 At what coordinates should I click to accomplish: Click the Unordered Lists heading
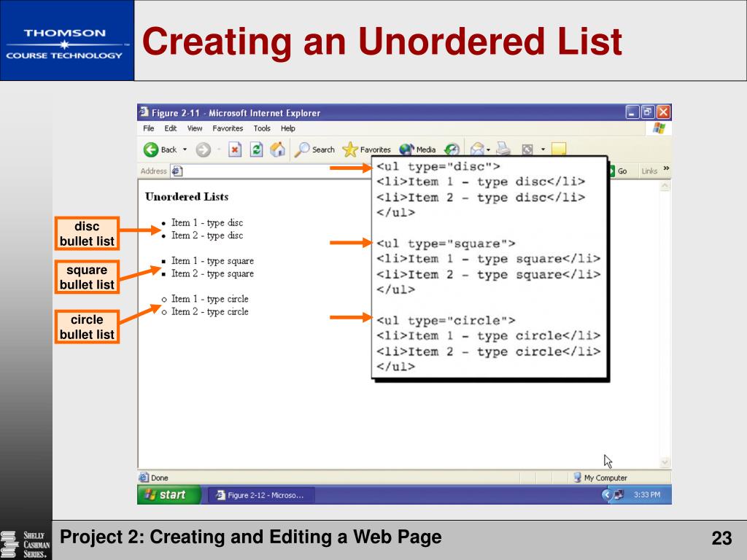pos(187,197)
